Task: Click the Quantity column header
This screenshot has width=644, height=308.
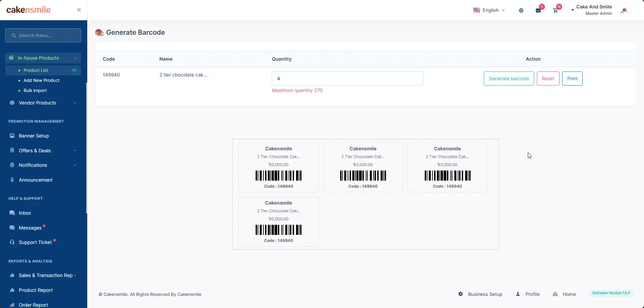Action: 282,59
